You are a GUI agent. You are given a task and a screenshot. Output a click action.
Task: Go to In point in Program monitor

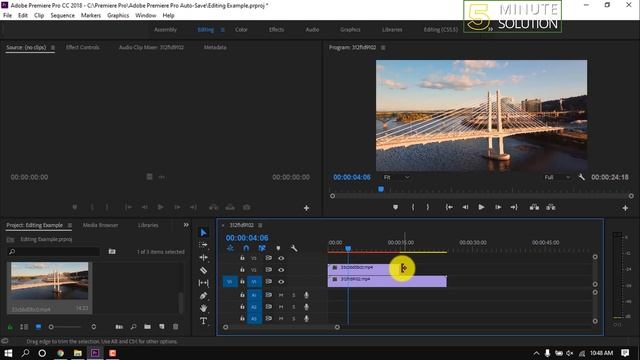pyautogui.click(x=449, y=207)
